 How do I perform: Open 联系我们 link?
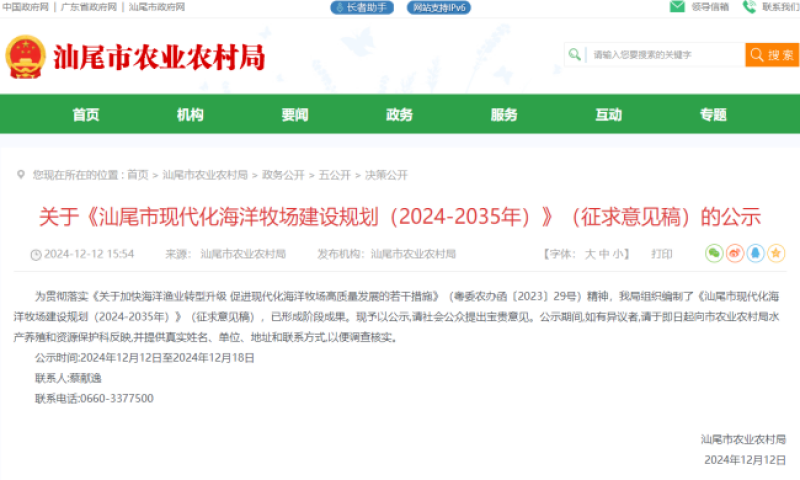pos(781,7)
